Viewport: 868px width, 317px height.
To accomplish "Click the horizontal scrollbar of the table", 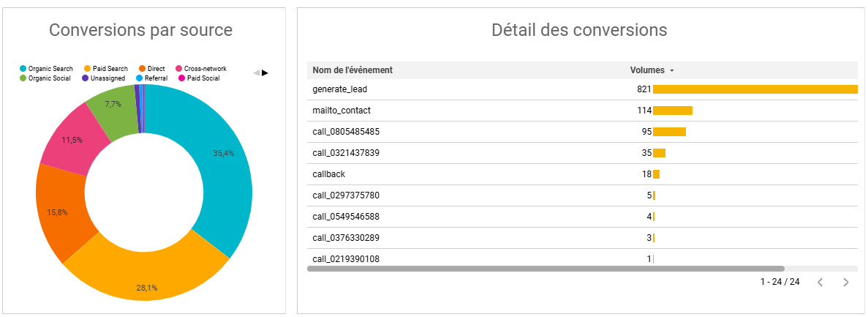I will coord(546,269).
